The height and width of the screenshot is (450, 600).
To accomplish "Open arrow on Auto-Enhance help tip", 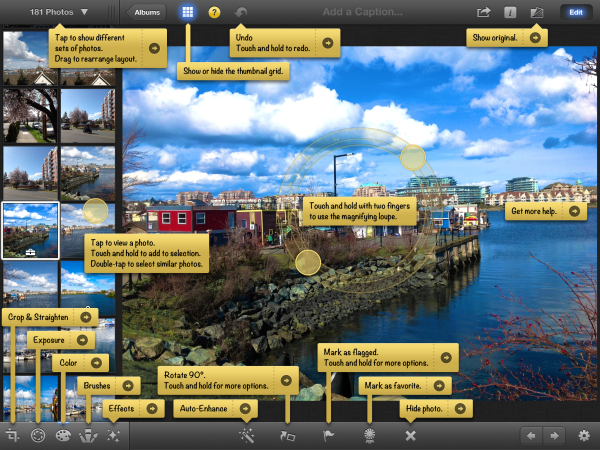I will coord(245,408).
